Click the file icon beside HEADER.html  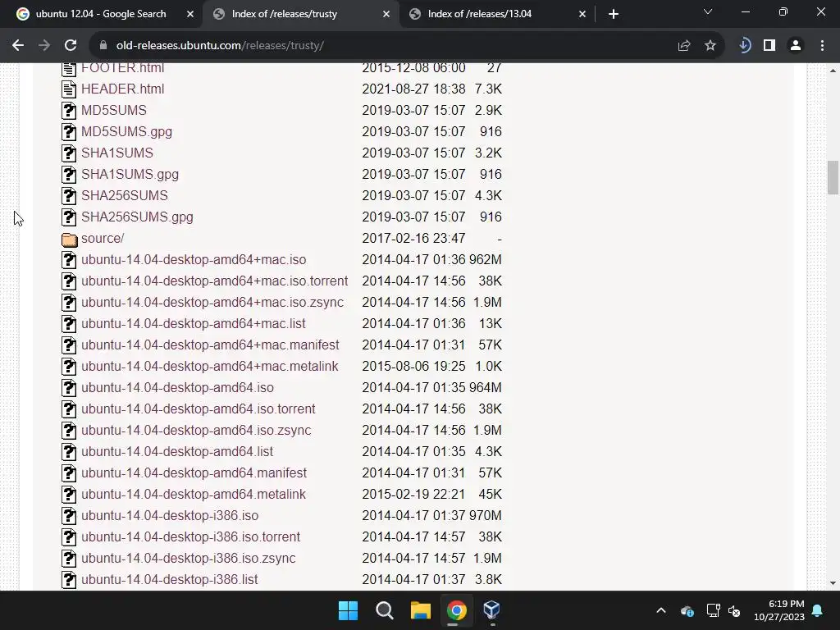coord(69,89)
